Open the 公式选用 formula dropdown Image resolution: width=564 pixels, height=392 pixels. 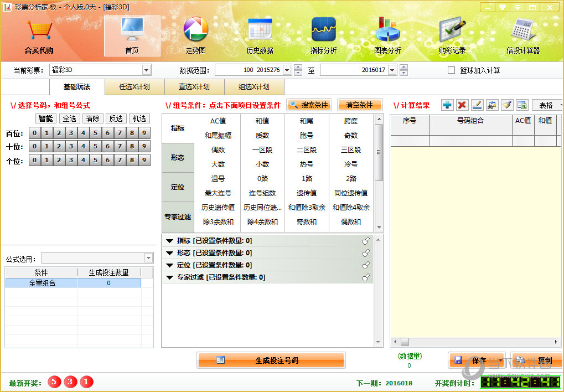coord(148,257)
